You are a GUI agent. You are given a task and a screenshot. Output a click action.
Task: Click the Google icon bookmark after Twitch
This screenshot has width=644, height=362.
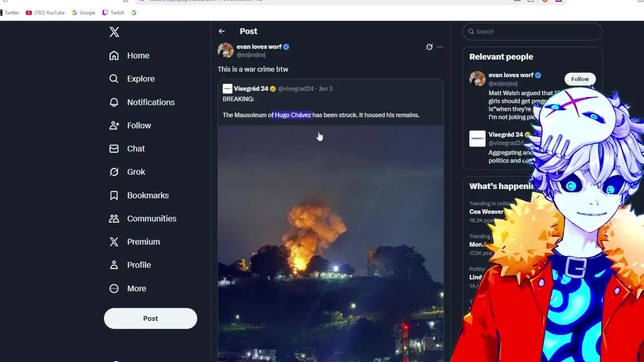tap(134, 13)
